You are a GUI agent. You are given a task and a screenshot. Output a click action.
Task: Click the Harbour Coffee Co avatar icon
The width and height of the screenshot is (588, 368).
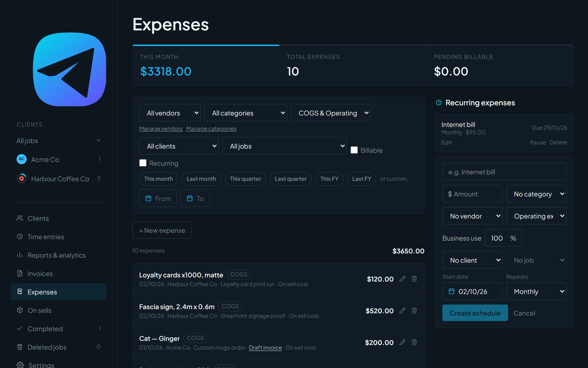pyautogui.click(x=22, y=178)
